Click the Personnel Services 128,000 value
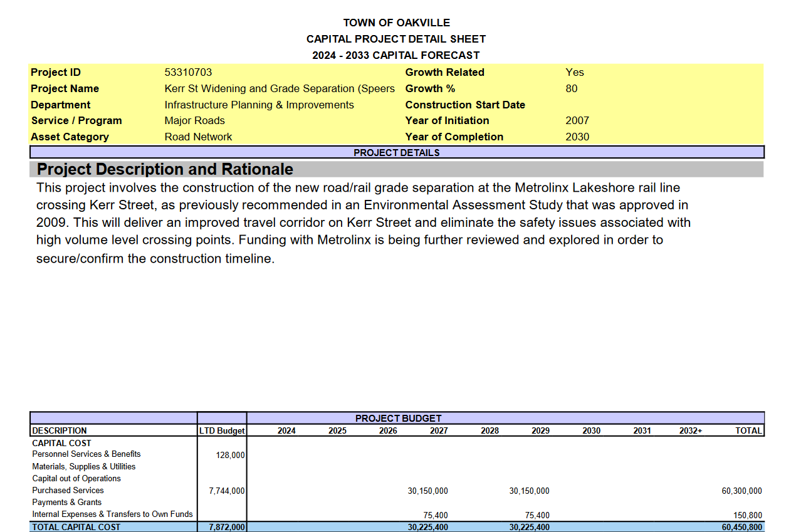Screen dimensions: 786x532 click(x=230, y=455)
